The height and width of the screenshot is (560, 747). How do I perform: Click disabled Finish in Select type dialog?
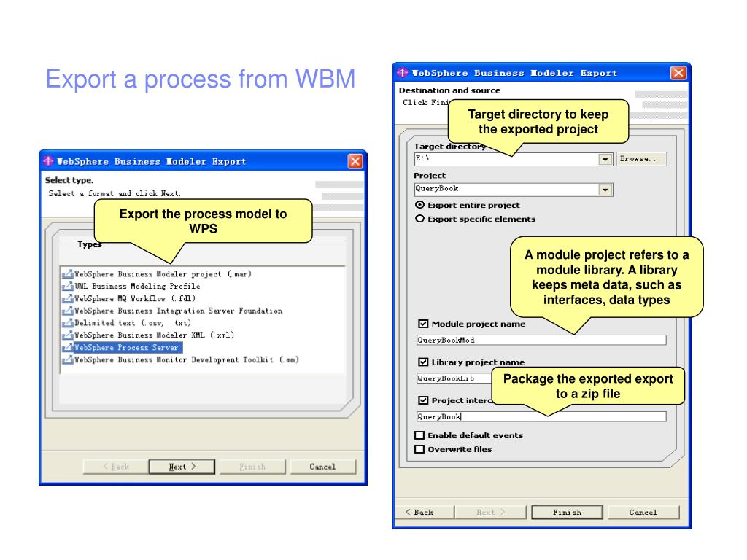[x=252, y=467]
